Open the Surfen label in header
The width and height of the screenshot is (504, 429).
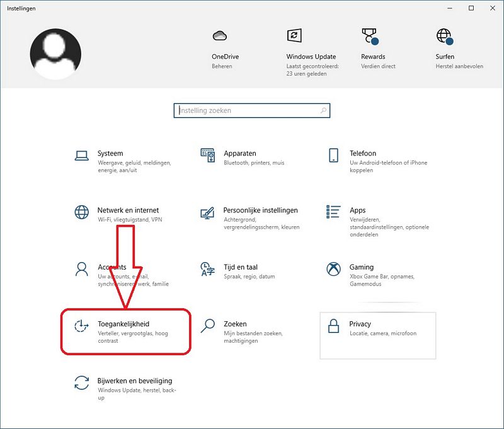click(445, 57)
